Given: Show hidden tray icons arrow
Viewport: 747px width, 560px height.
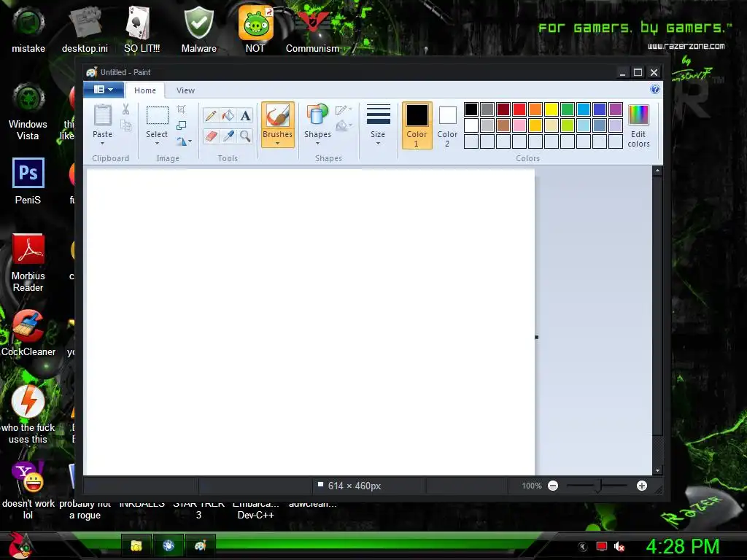Looking at the screenshot, I should pos(583,547).
